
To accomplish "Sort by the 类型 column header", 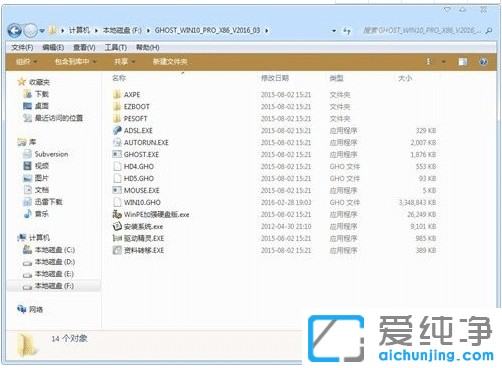I will point(336,78).
